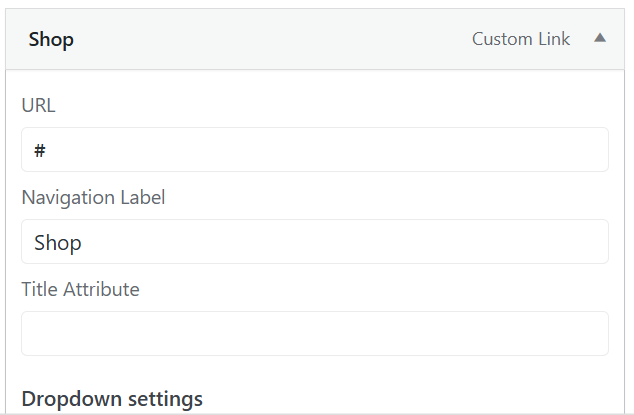Click the word Attribute in Title Attribute caption
Screen dimensions: 634x415
[101, 289]
